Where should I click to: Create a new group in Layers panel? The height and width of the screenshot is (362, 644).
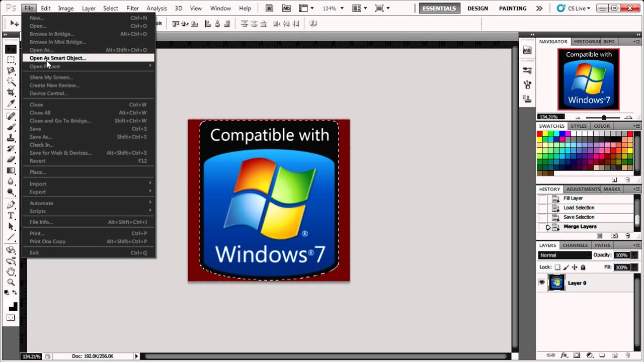click(602, 355)
